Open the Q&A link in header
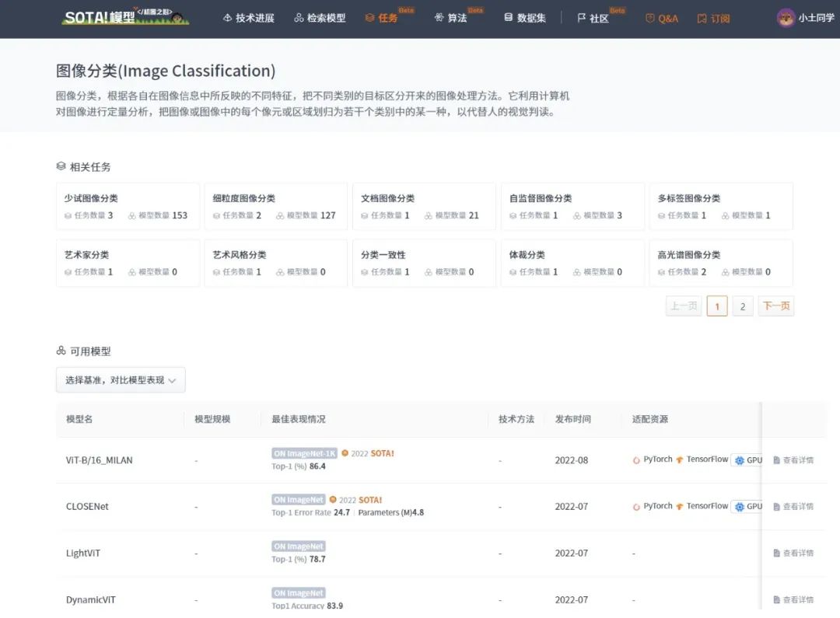The width and height of the screenshot is (840, 618). [662, 18]
